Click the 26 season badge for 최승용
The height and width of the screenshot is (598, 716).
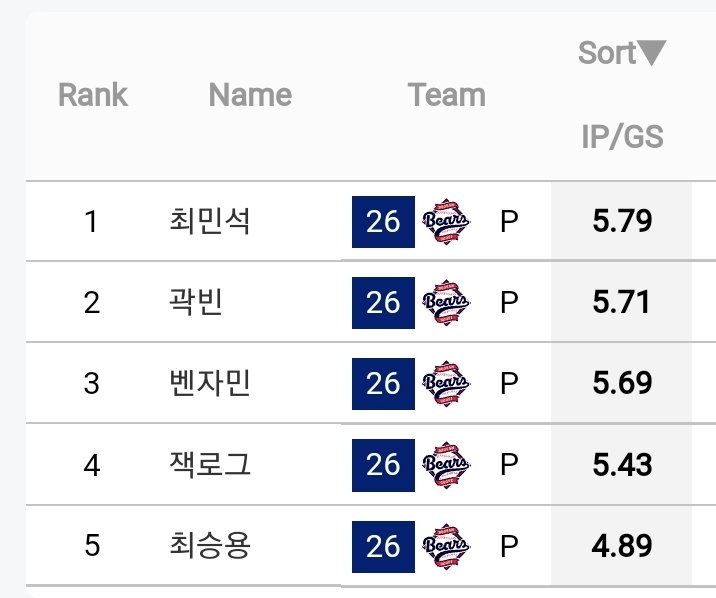pos(383,546)
